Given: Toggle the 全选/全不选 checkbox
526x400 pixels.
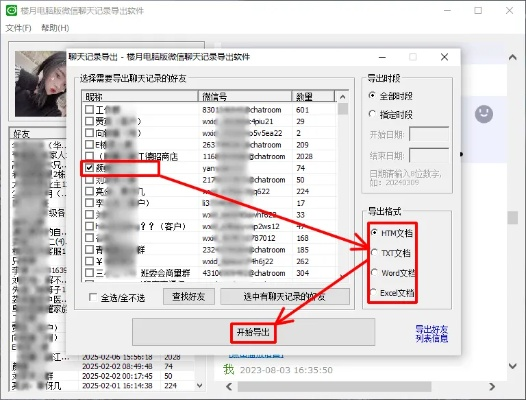Looking at the screenshot, I should pos(93,297).
